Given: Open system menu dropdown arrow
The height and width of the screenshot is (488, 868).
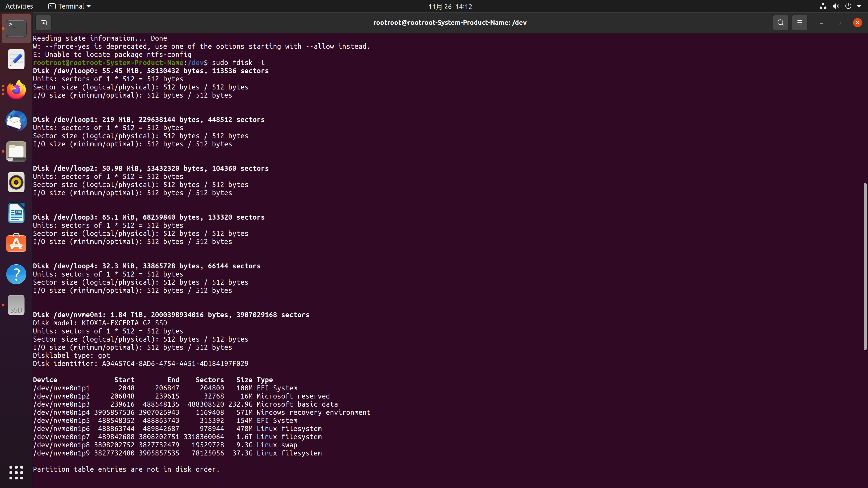Looking at the screenshot, I should coord(859,6).
